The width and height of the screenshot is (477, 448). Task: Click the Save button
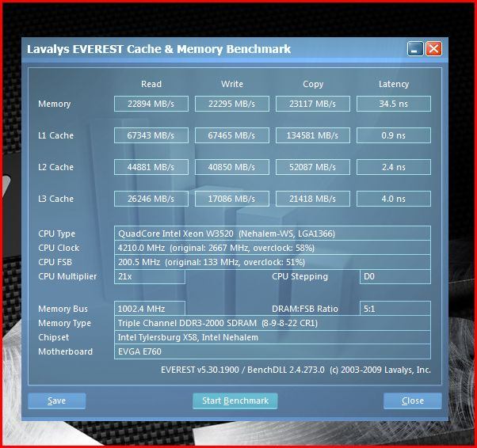click(57, 401)
